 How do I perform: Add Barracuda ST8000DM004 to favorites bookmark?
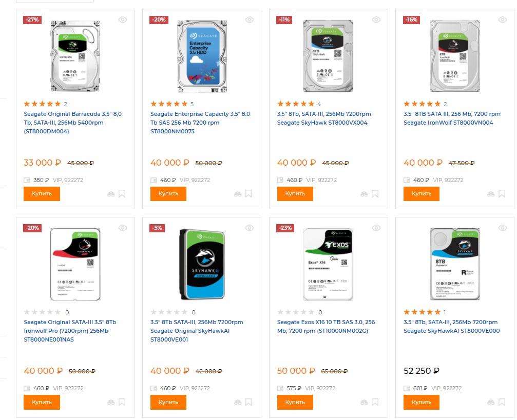[122, 194]
